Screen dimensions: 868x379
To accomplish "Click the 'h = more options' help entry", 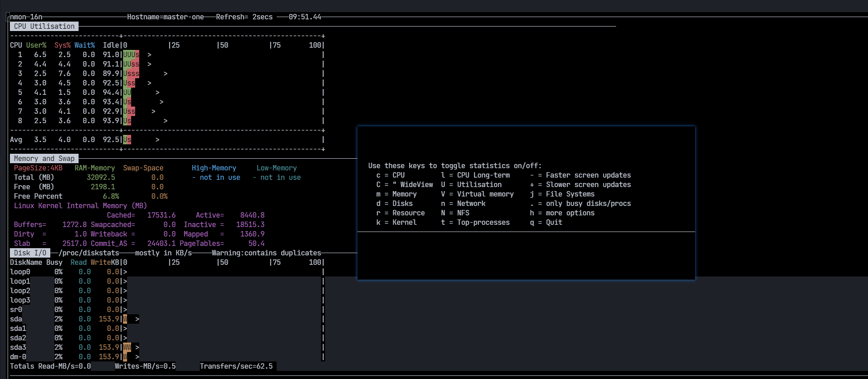I will pyautogui.click(x=562, y=213).
